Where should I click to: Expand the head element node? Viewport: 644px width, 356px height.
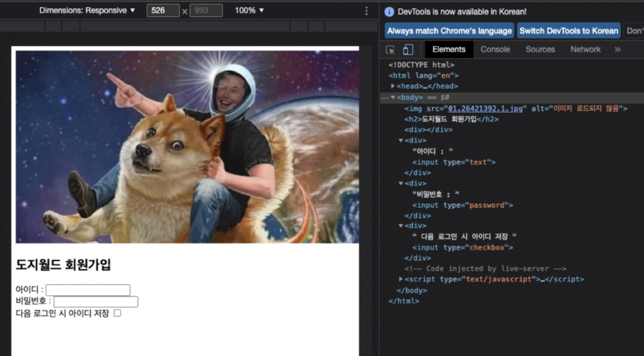point(393,86)
